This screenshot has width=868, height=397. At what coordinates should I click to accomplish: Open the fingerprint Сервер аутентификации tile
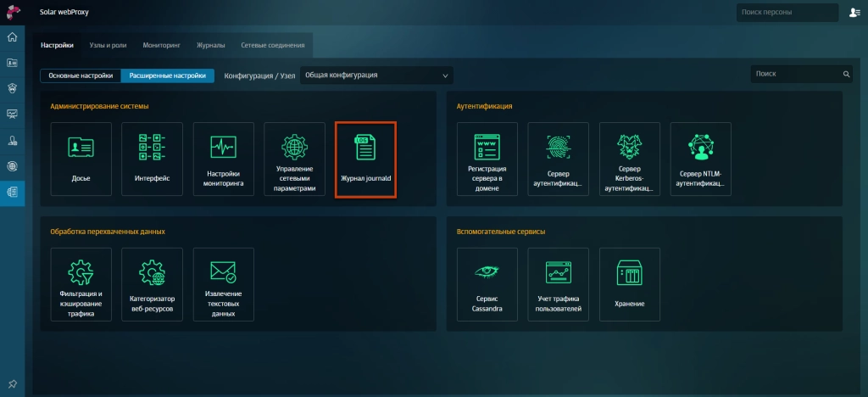[558, 159]
